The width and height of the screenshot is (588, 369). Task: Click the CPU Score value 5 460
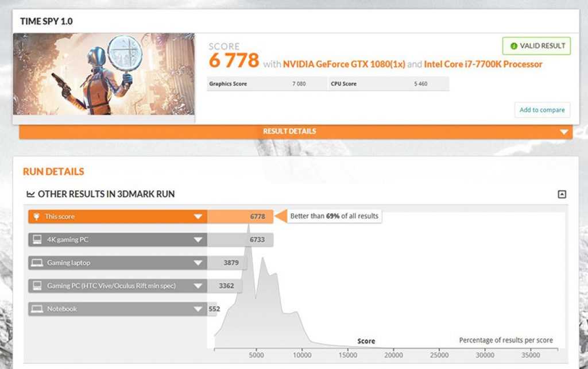(x=421, y=84)
